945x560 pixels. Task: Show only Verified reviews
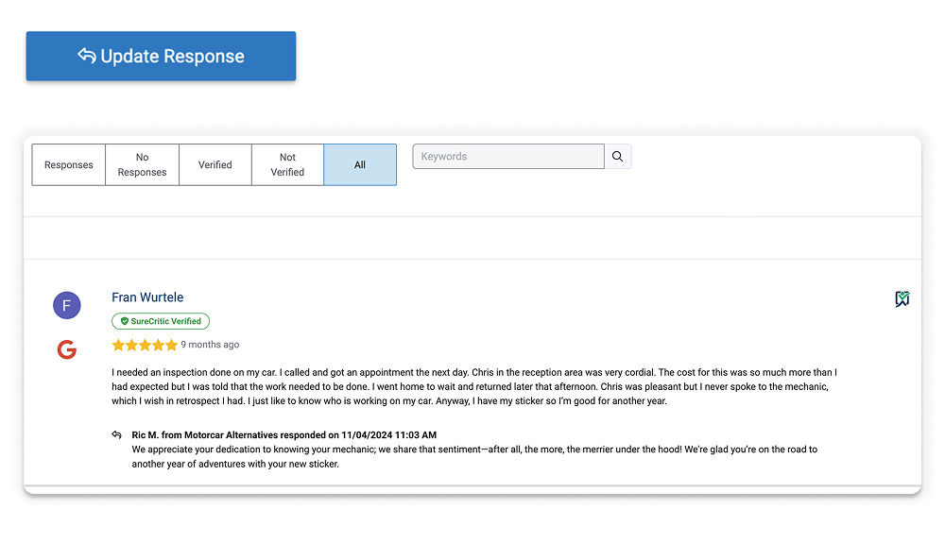coord(215,165)
